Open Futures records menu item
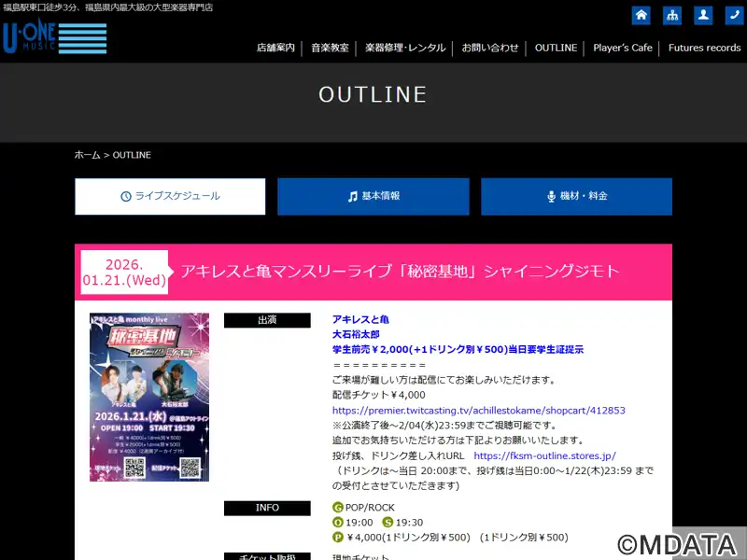Screen dimensions: 747x560 tap(704, 48)
